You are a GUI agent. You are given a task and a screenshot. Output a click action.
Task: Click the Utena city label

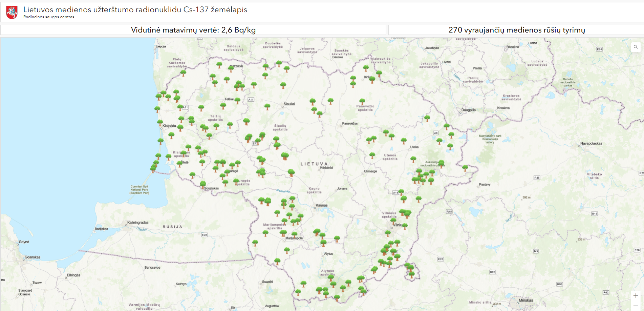pyautogui.click(x=414, y=147)
